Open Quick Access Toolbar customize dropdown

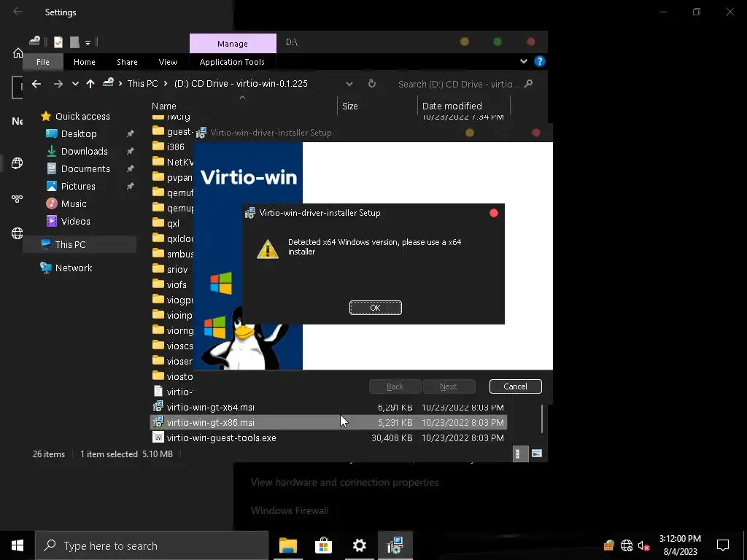(88, 42)
